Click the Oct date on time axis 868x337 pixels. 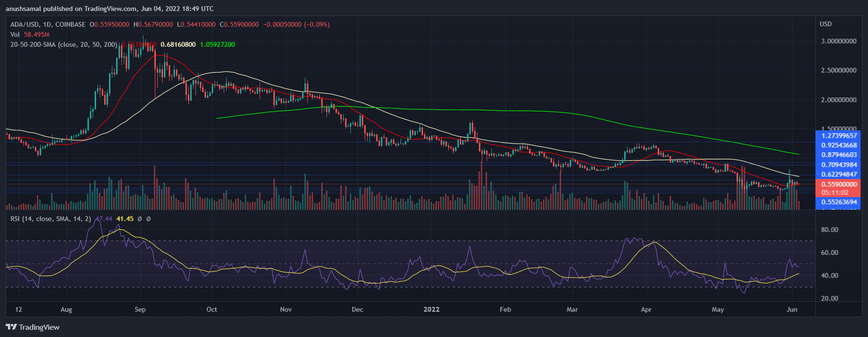[212, 309]
